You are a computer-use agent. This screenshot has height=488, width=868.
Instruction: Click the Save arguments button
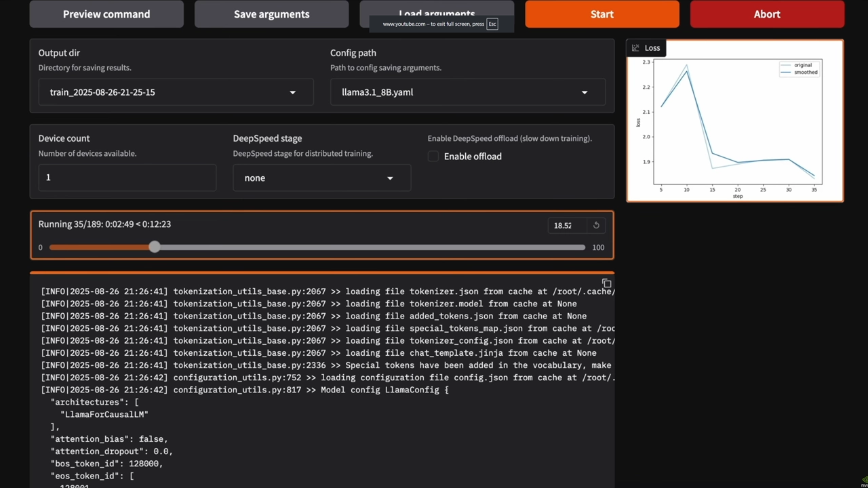(x=271, y=14)
